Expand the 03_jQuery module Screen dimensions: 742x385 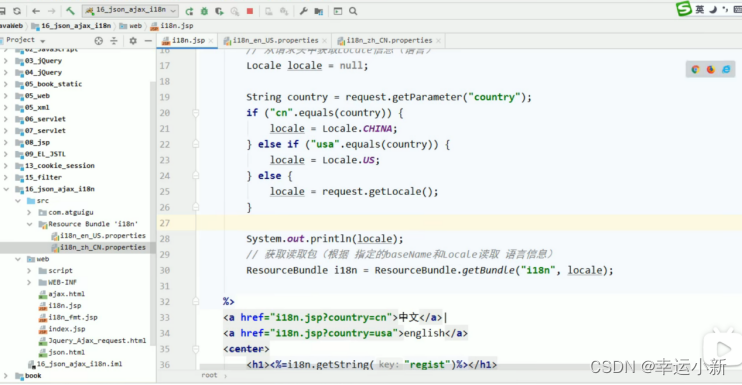click(x=6, y=61)
